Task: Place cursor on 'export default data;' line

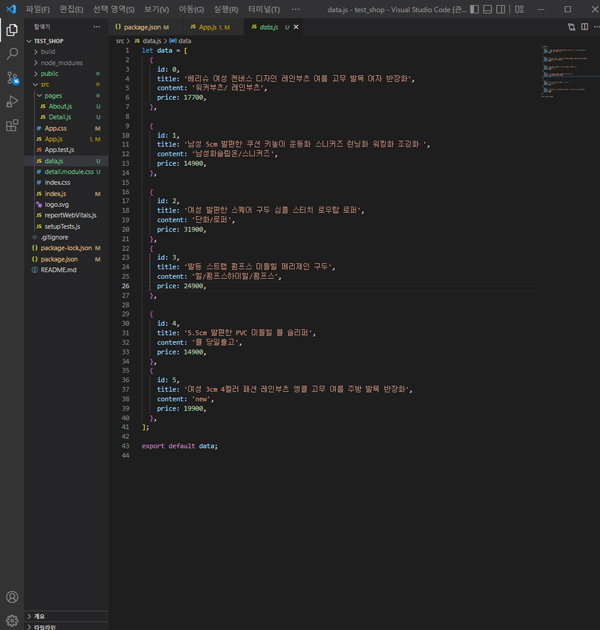Action: tap(179, 446)
